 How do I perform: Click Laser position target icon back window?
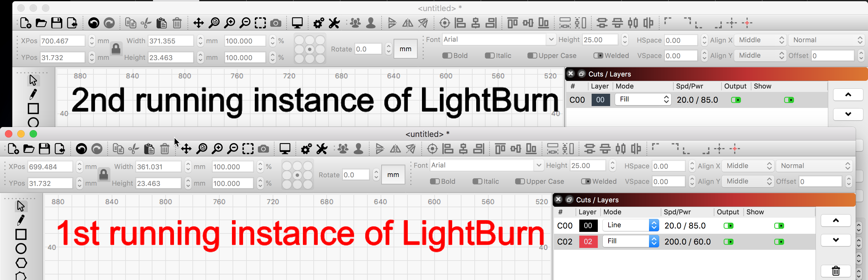point(445,23)
